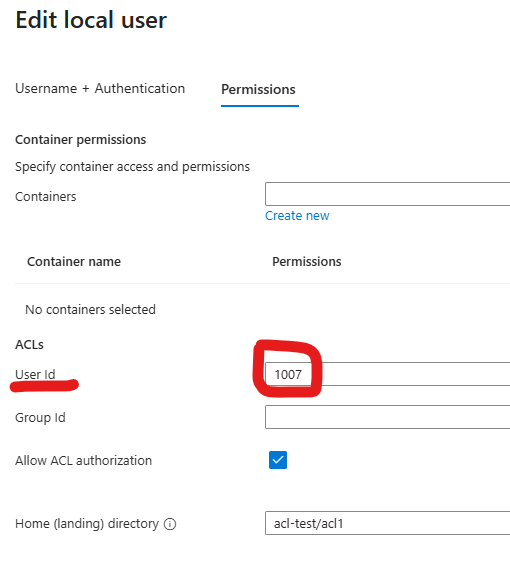Click the Allow ACL authorization label
510x567 pixels.
tap(84, 460)
